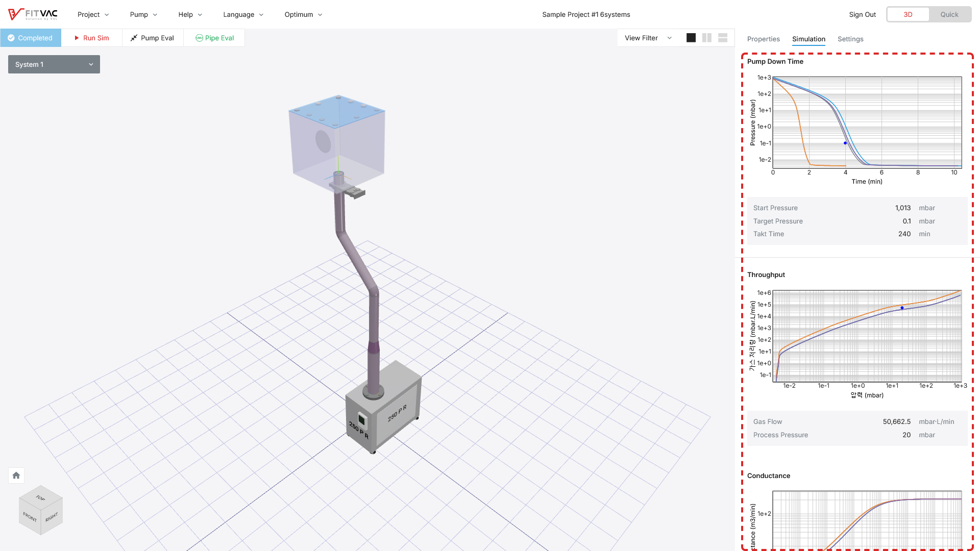Select two-row layout icon
Image resolution: width=980 pixels, height=551 pixels.
click(723, 38)
